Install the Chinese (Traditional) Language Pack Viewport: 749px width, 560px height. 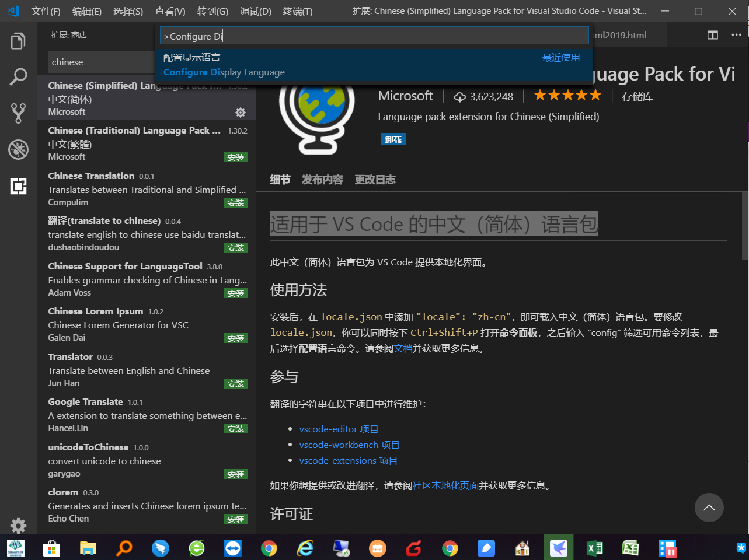tap(235, 157)
